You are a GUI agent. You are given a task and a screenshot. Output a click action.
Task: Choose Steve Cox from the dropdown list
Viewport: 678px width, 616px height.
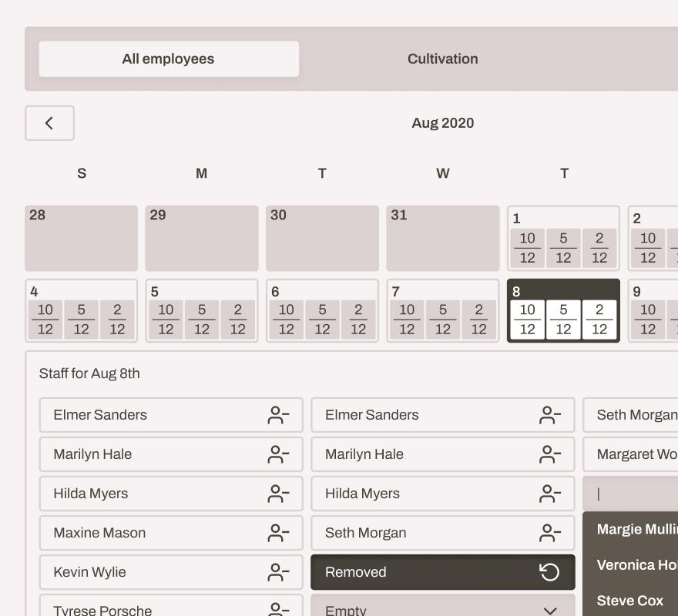[630, 601]
